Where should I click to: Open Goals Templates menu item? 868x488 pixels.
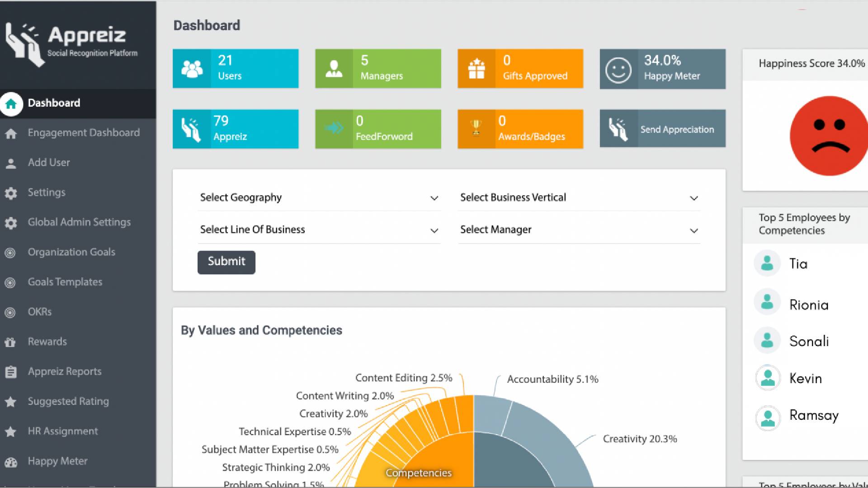click(x=78, y=282)
